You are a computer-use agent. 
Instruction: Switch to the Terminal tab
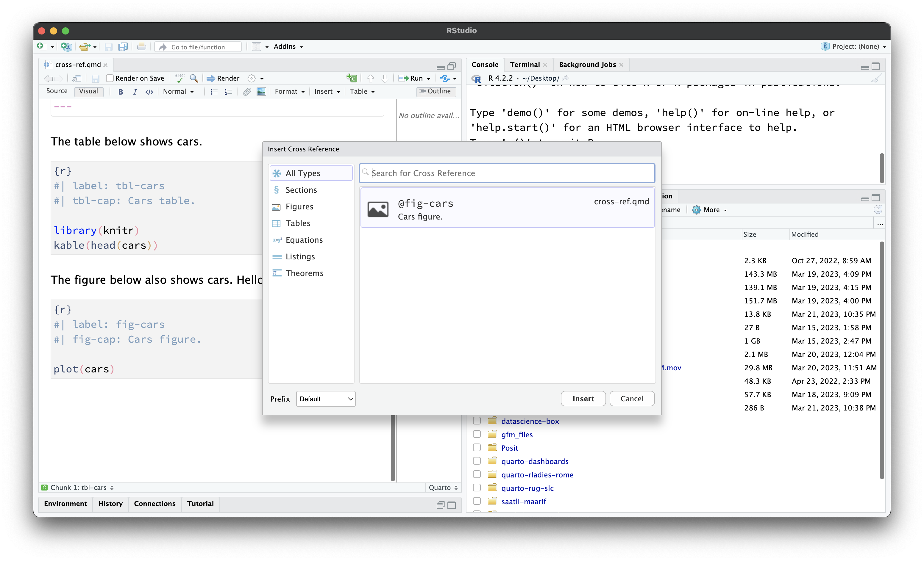pos(525,65)
